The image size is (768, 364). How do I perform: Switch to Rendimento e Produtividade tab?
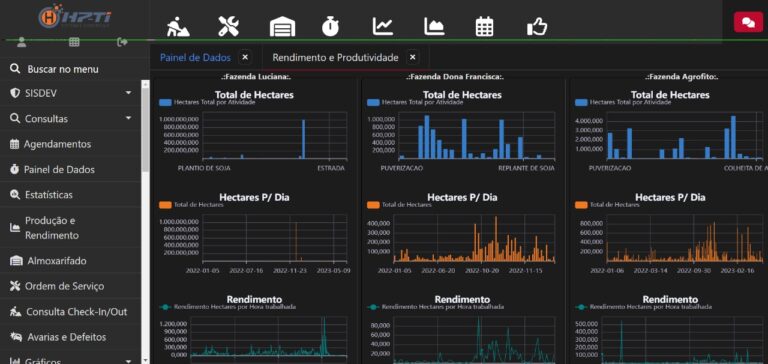pos(335,58)
